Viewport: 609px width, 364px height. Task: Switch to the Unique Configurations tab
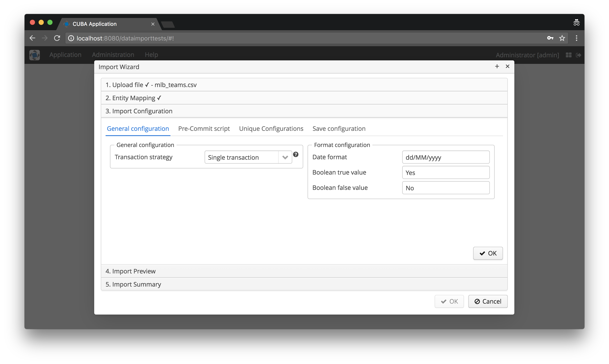point(271,128)
